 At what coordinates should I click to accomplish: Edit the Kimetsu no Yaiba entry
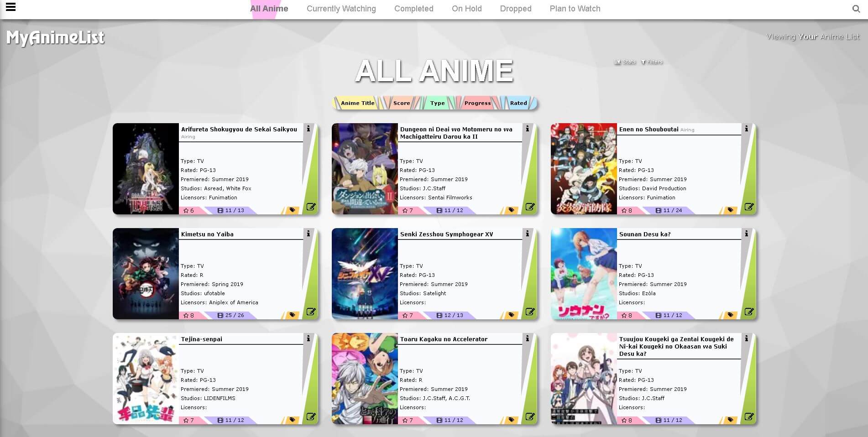point(311,312)
